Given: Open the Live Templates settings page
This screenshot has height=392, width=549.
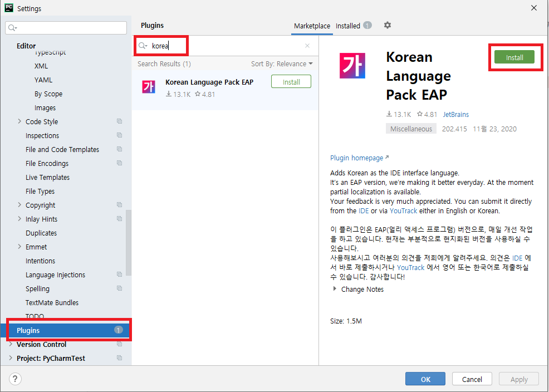Looking at the screenshot, I should click(x=48, y=178).
